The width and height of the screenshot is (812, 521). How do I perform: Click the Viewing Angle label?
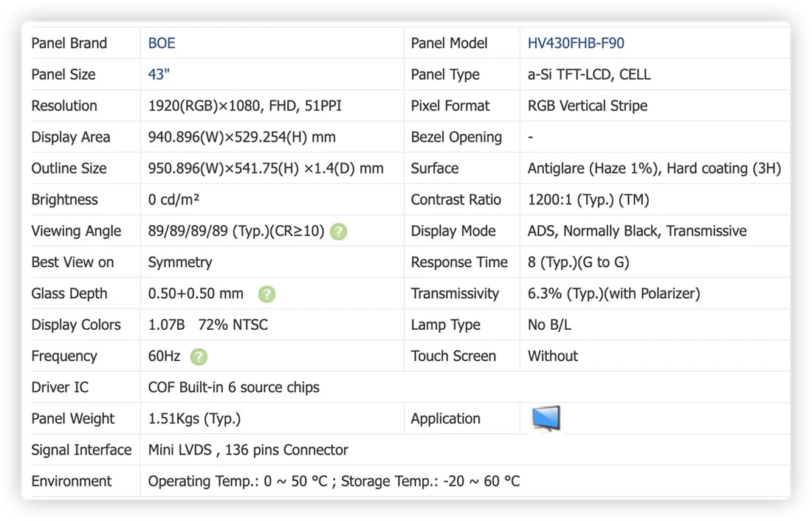click(76, 230)
